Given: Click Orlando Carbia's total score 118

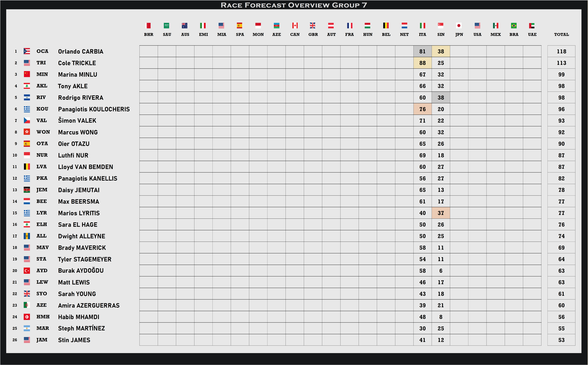Looking at the screenshot, I should click(561, 51).
